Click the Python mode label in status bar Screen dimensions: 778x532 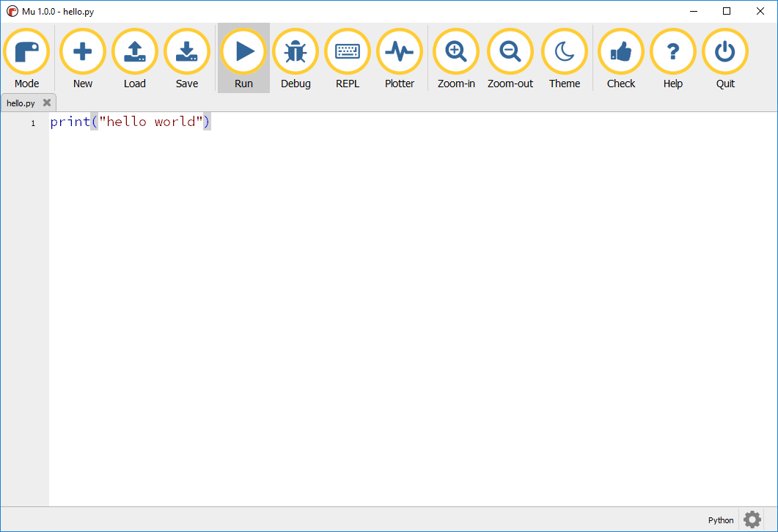click(721, 520)
